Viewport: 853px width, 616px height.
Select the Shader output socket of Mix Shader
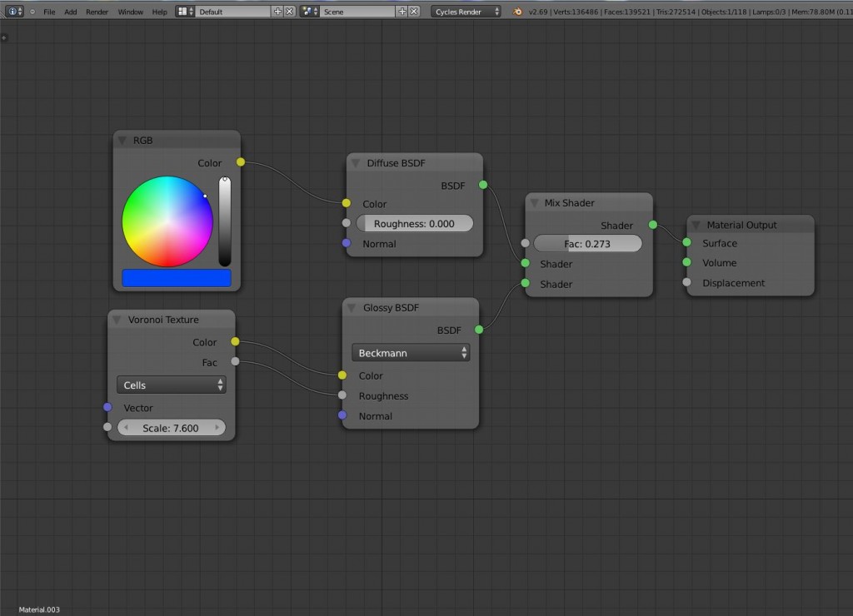653,225
